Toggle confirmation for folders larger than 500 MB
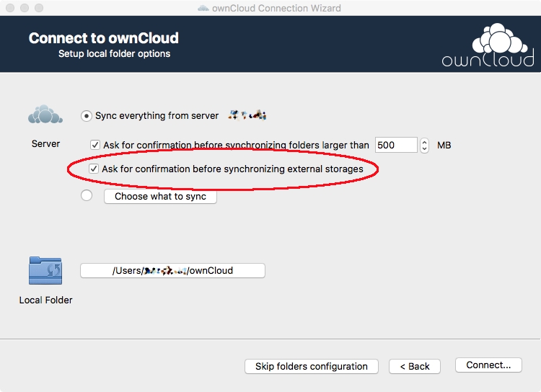 (95, 145)
